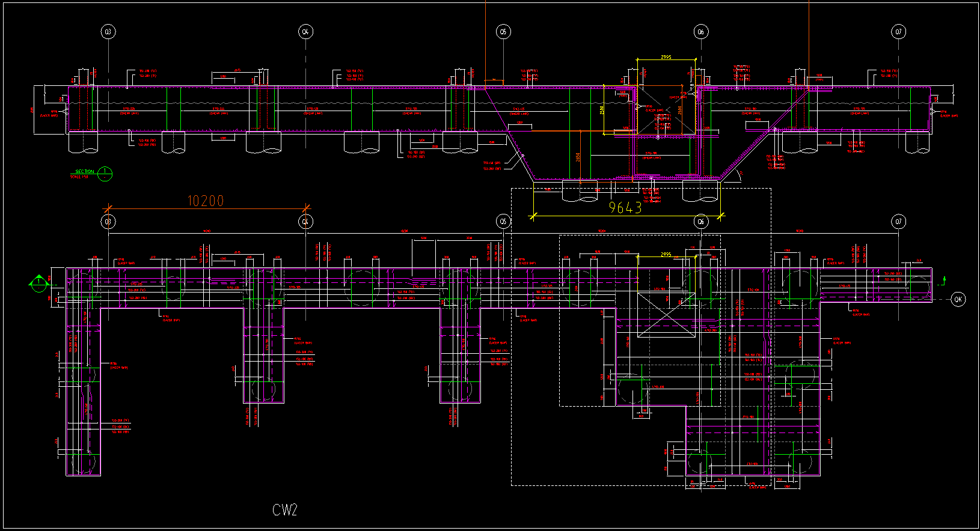
Task: Click the green section cut marker at plan left
Action: pyautogui.click(x=38, y=284)
